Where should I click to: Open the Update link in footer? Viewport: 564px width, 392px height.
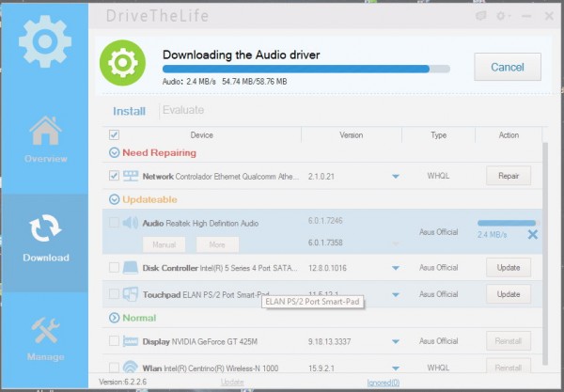232,382
